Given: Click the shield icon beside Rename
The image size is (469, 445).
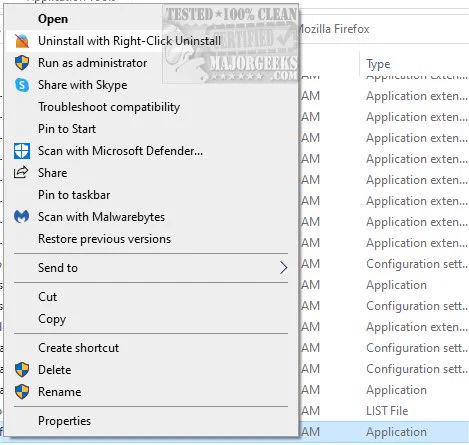Looking at the screenshot, I should [x=22, y=392].
